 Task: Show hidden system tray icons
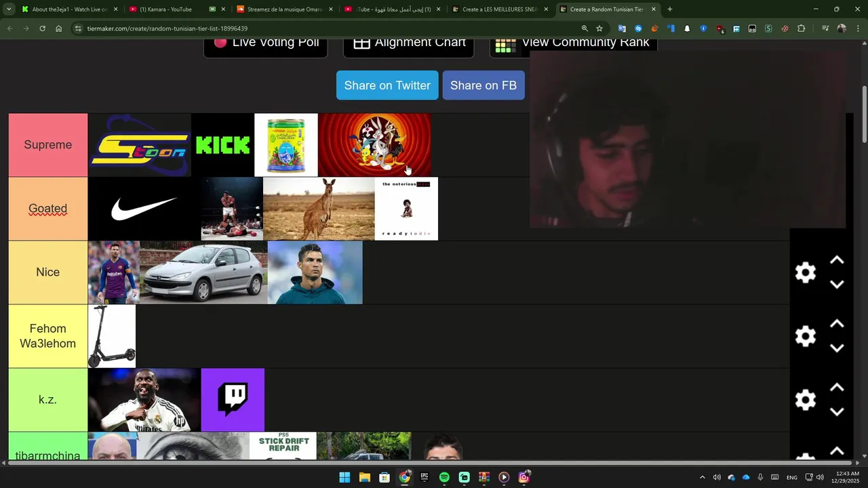tap(702, 477)
